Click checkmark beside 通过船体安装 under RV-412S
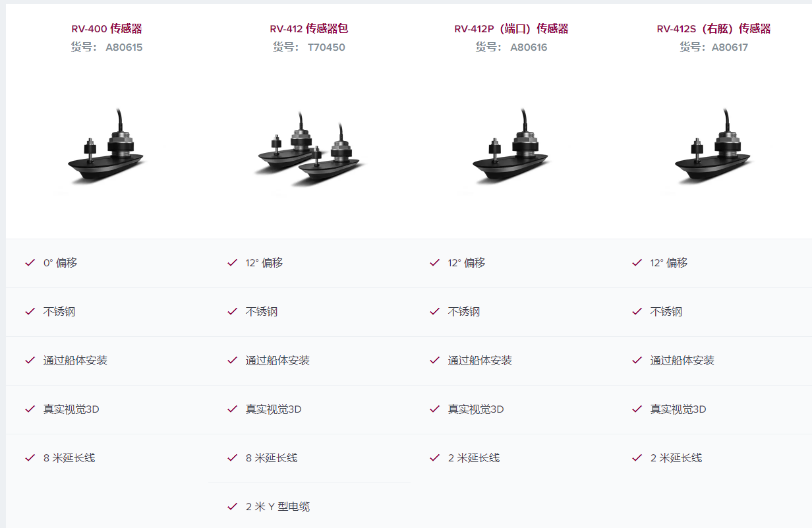This screenshot has height=528, width=812. [x=637, y=360]
